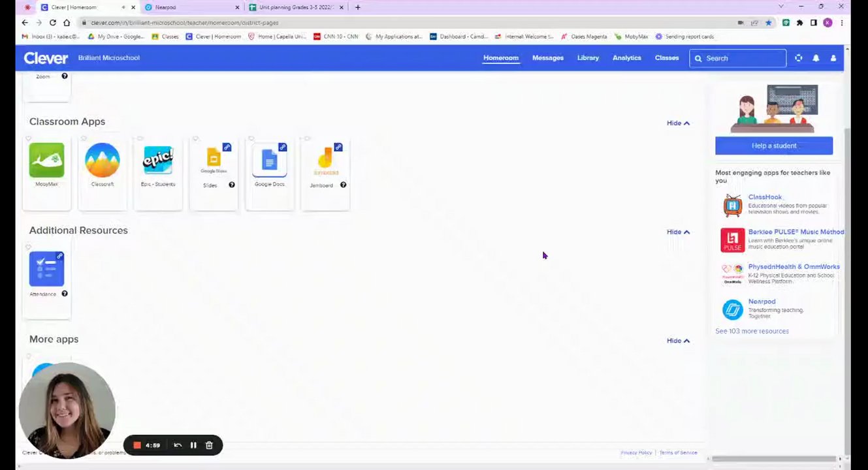Open the notifications bell in Clever header

(816, 58)
